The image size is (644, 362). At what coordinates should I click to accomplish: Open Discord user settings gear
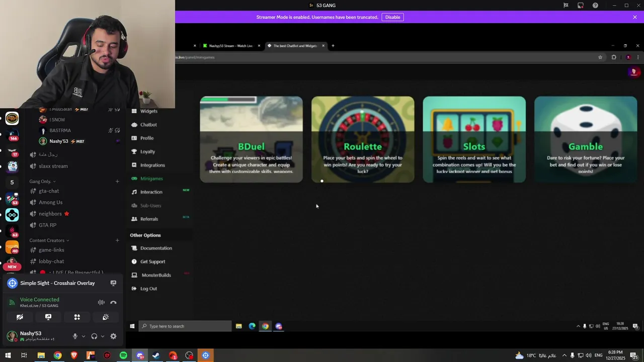(113, 336)
